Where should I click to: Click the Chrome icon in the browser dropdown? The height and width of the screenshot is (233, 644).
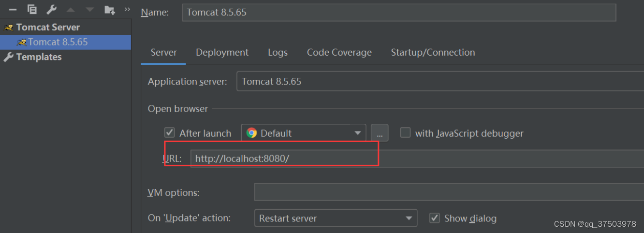(251, 133)
